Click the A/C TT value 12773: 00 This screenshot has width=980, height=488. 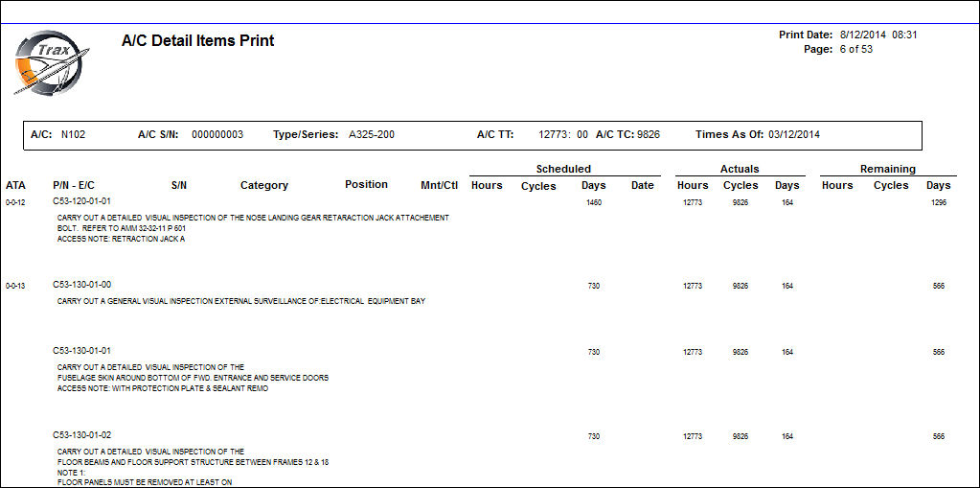[563, 134]
